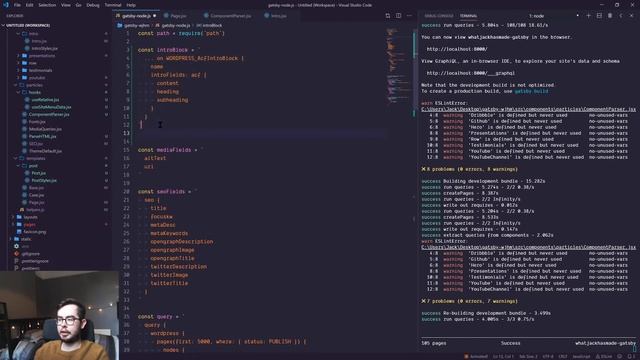The image size is (640, 360).
Task: Open the http://localhost:8000/ link in terminal
Action: pos(457,49)
